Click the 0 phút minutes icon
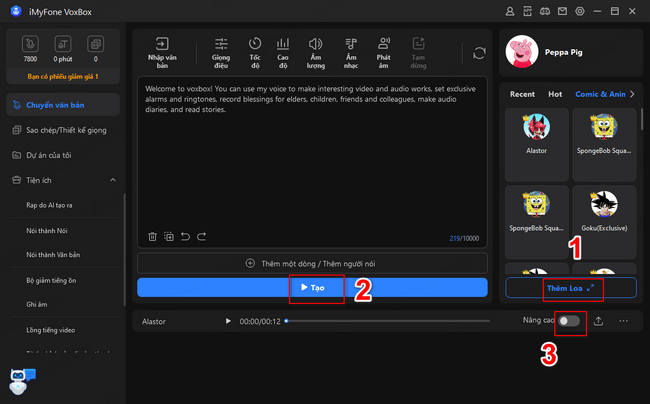 pos(63,44)
